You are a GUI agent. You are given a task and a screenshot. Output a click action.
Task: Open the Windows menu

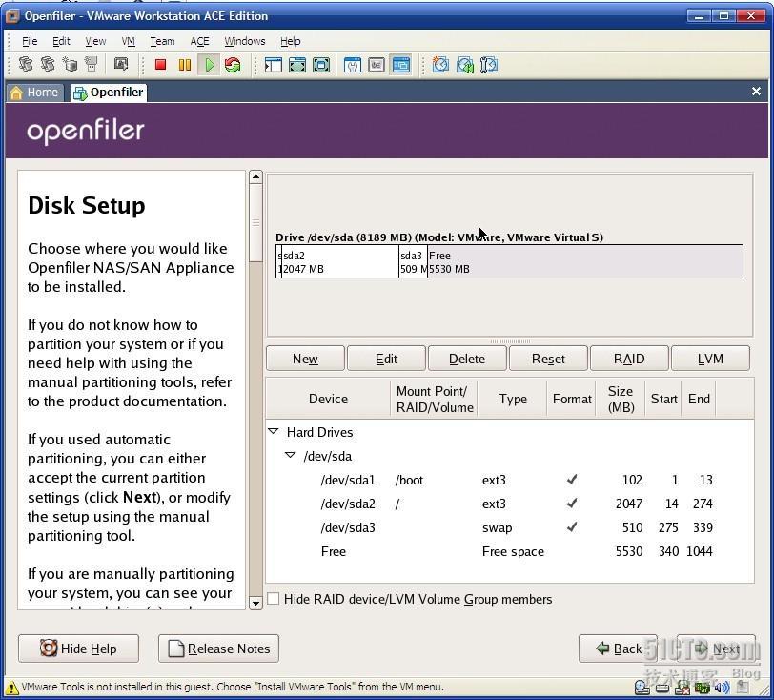pos(244,41)
